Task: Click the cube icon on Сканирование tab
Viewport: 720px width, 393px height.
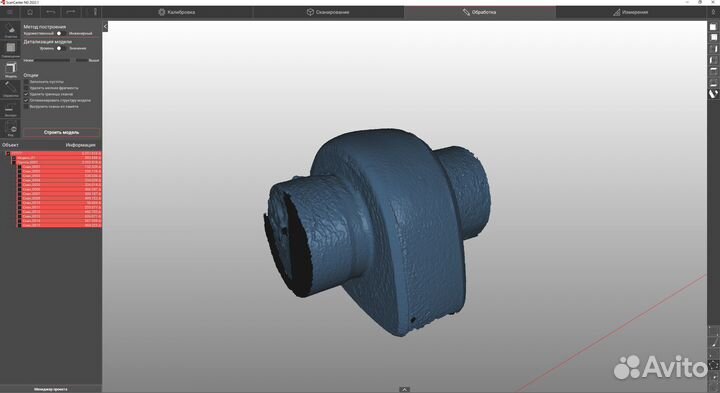Action: coord(310,12)
